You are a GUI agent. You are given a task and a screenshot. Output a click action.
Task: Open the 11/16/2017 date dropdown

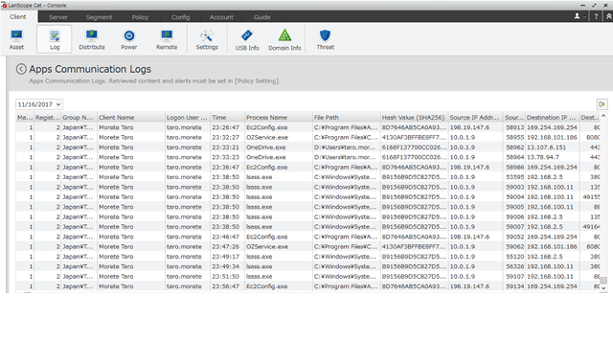39,104
